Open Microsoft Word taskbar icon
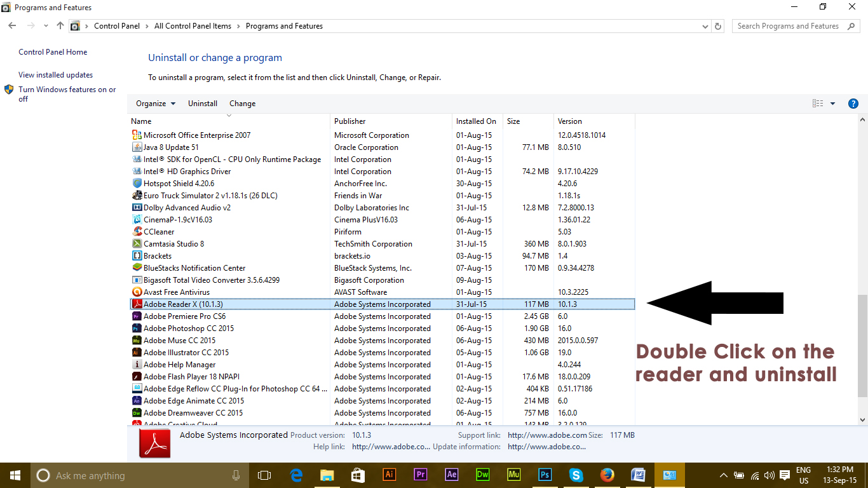 [638, 475]
